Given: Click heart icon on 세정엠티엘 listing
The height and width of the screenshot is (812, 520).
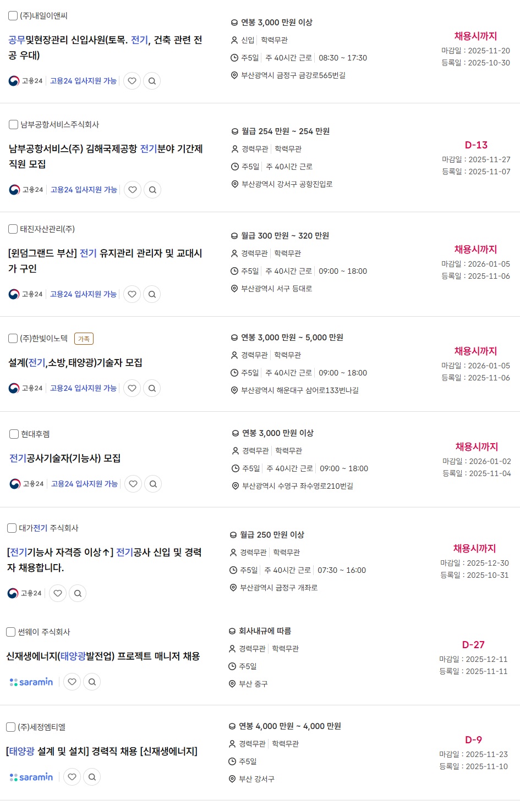Looking at the screenshot, I should 72,777.
